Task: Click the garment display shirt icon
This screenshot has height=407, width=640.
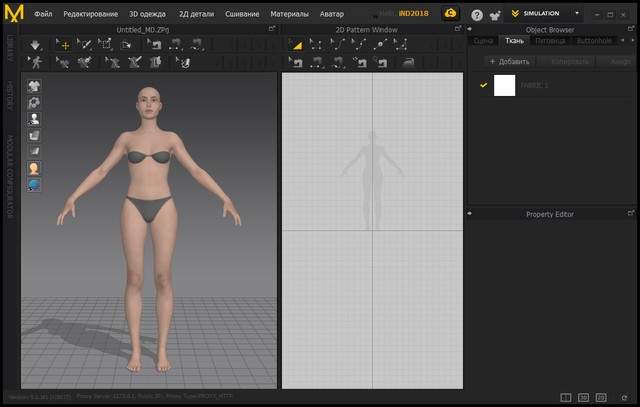Action: click(34, 87)
